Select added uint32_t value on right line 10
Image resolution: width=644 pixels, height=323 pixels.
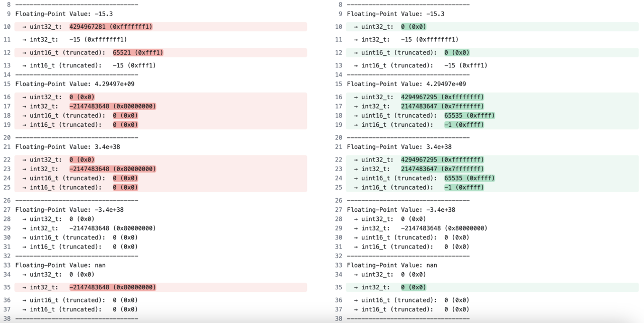click(x=414, y=27)
